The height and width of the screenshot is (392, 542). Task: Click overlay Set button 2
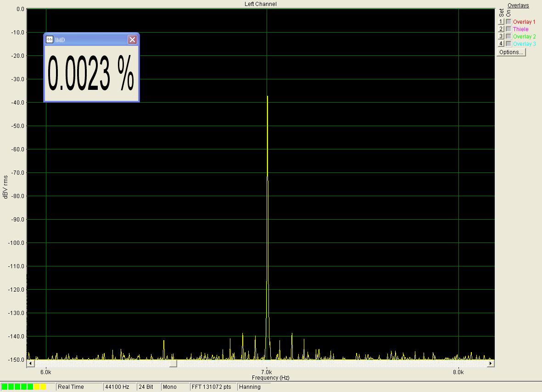[x=501, y=29]
